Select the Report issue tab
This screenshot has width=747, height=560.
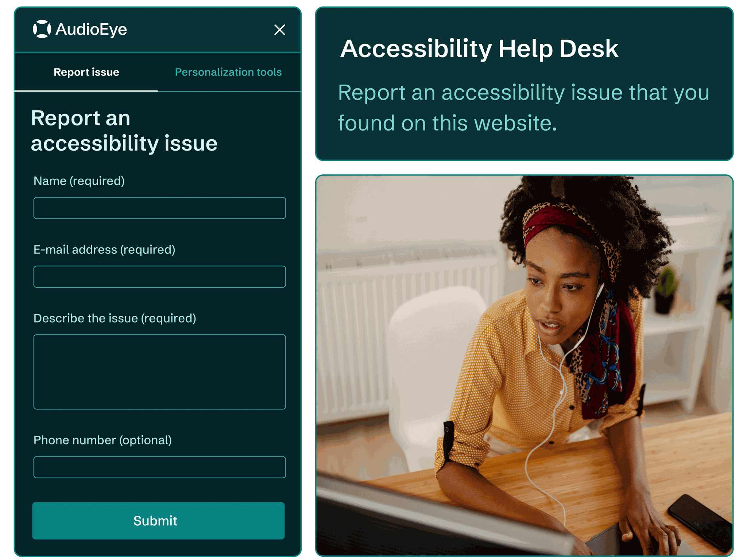tap(86, 72)
